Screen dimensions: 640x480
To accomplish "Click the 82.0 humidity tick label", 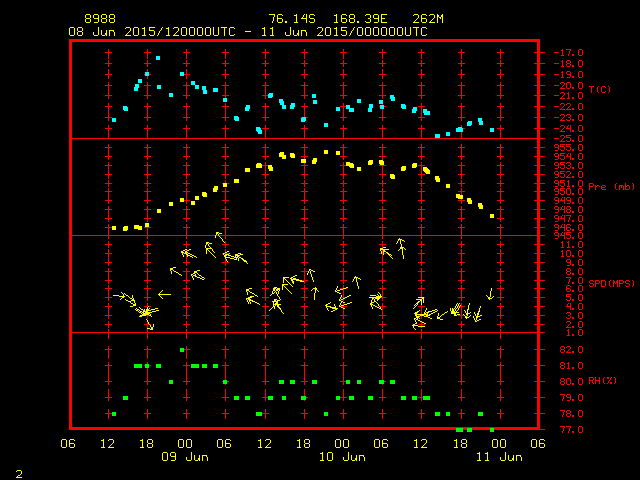I will coord(571,350).
